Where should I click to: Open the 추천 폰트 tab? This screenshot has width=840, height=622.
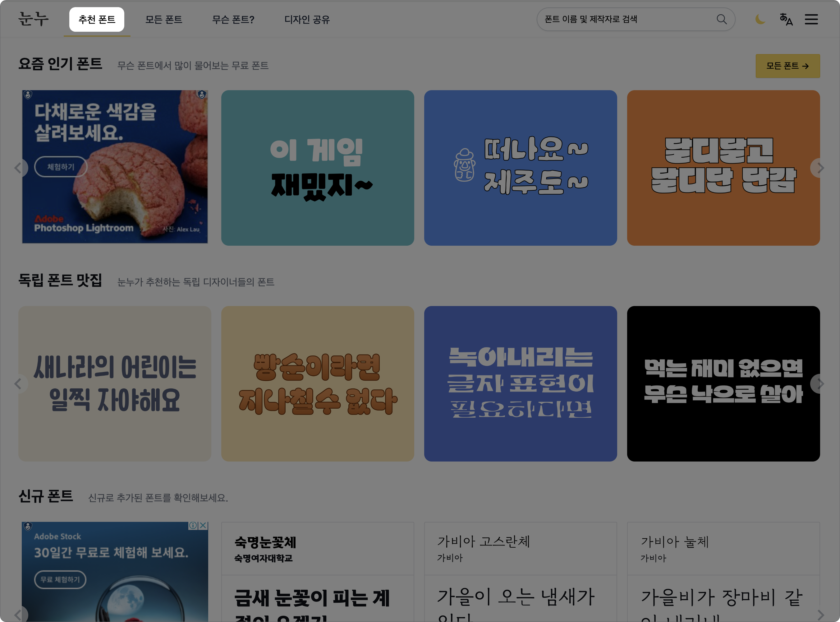coord(97,19)
